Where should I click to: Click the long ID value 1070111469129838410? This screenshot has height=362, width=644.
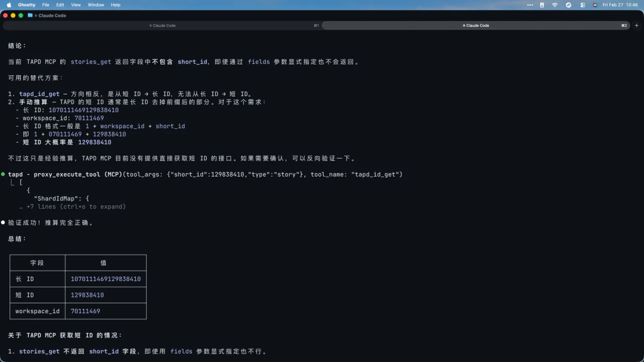[106, 279]
